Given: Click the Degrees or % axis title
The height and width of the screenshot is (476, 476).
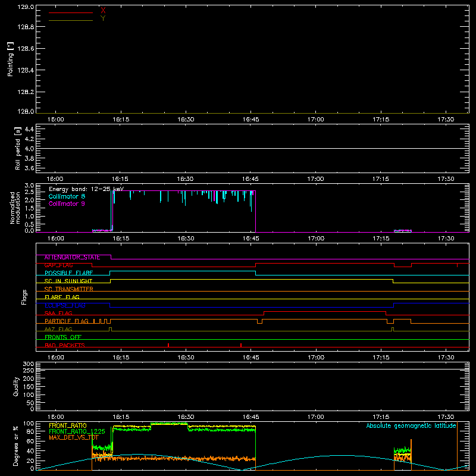Looking at the screenshot, I should click(x=16, y=446).
